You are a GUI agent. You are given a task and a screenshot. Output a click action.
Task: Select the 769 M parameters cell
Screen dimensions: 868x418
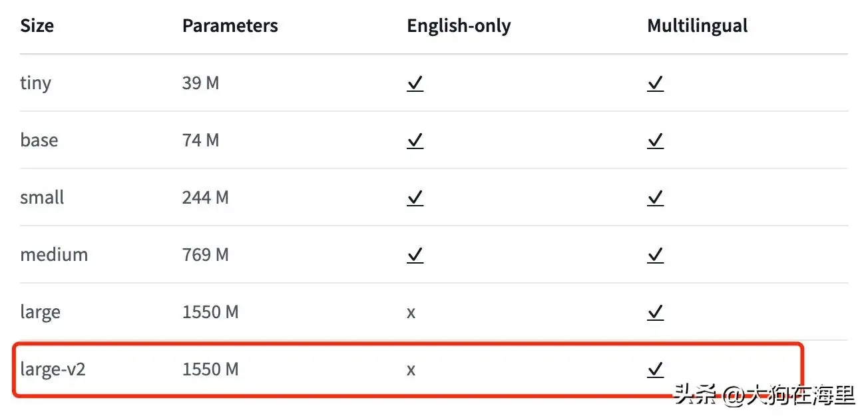[205, 255]
